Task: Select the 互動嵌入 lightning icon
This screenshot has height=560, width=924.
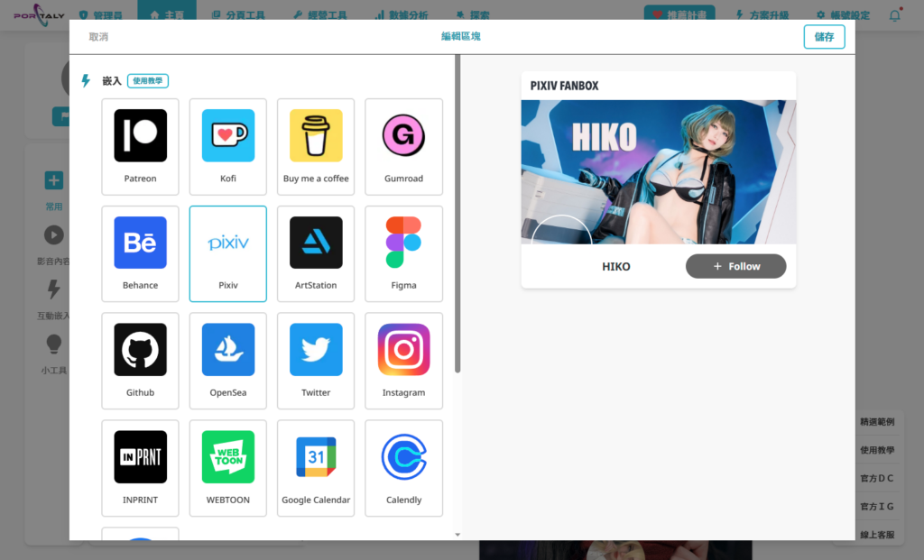Action: (53, 289)
